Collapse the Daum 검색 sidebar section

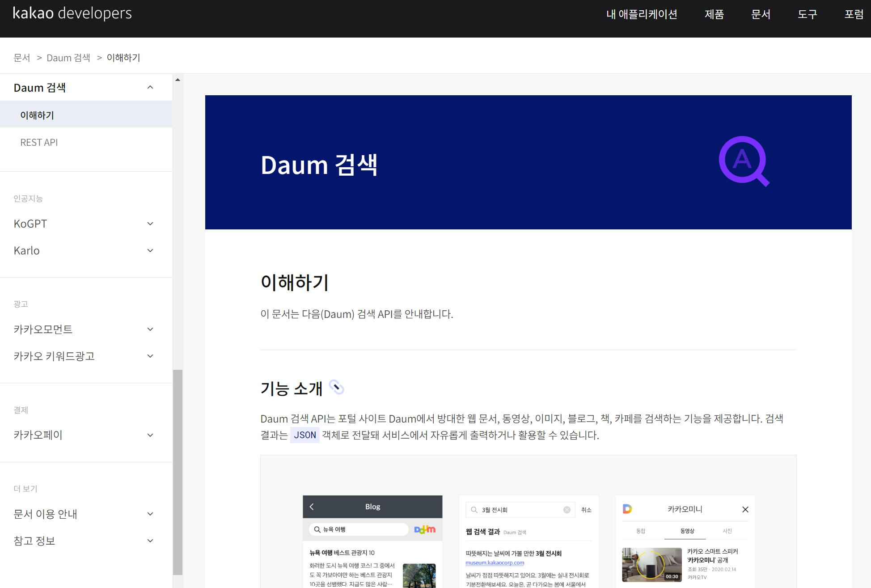coord(150,88)
